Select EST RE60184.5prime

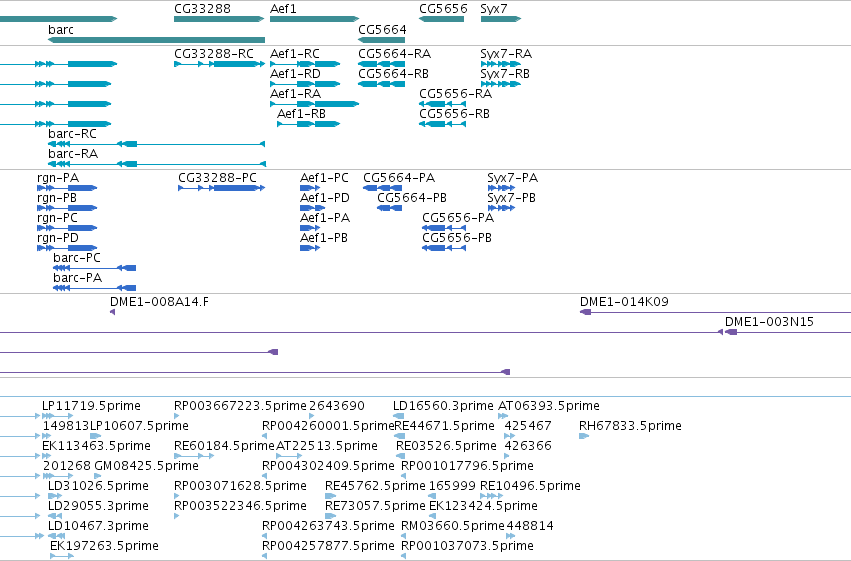click(224, 446)
